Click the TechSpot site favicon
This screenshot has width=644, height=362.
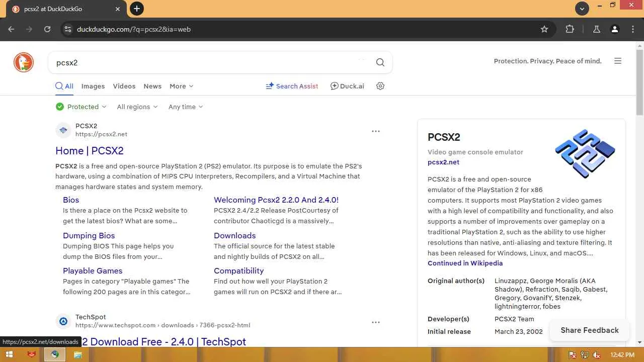pyautogui.click(x=63, y=321)
